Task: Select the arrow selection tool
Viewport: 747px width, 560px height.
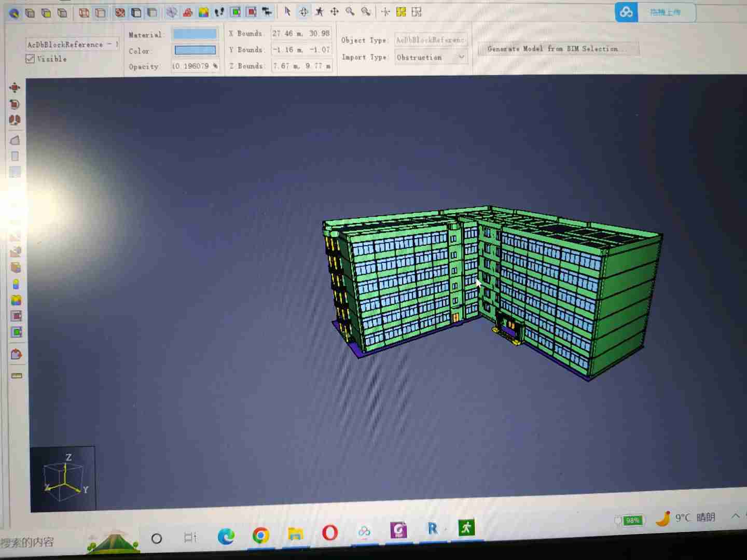Action: pyautogui.click(x=287, y=11)
